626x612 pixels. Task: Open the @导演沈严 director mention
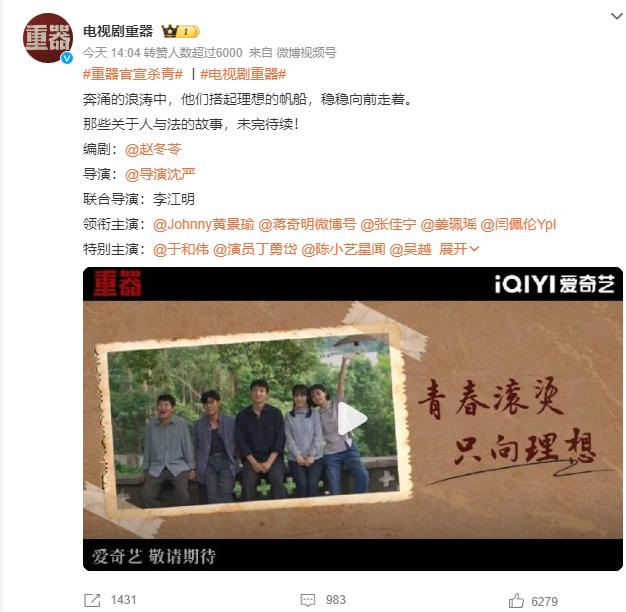click(160, 174)
